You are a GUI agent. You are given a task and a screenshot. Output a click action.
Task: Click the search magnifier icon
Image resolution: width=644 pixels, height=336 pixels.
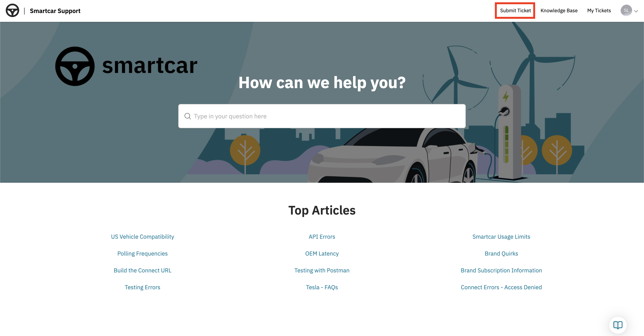pos(187,116)
